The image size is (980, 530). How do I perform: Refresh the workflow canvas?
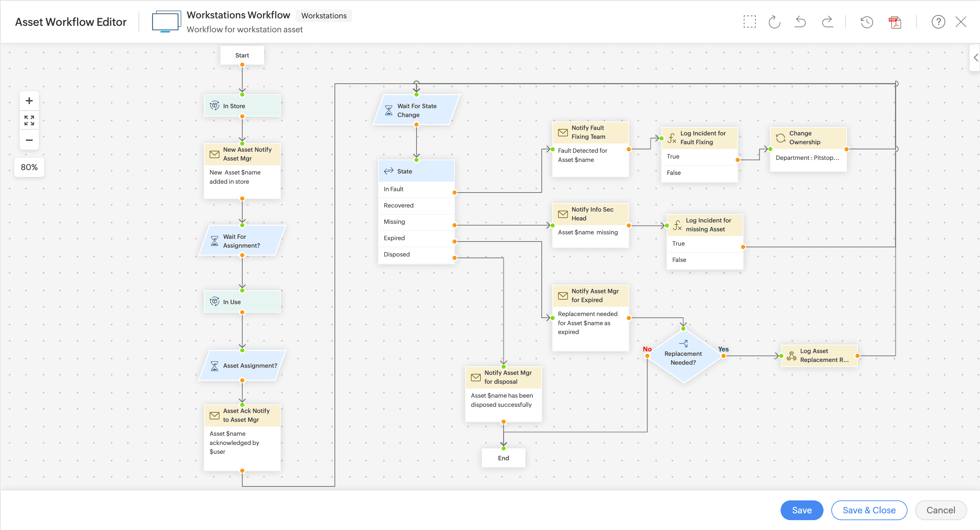[775, 22]
